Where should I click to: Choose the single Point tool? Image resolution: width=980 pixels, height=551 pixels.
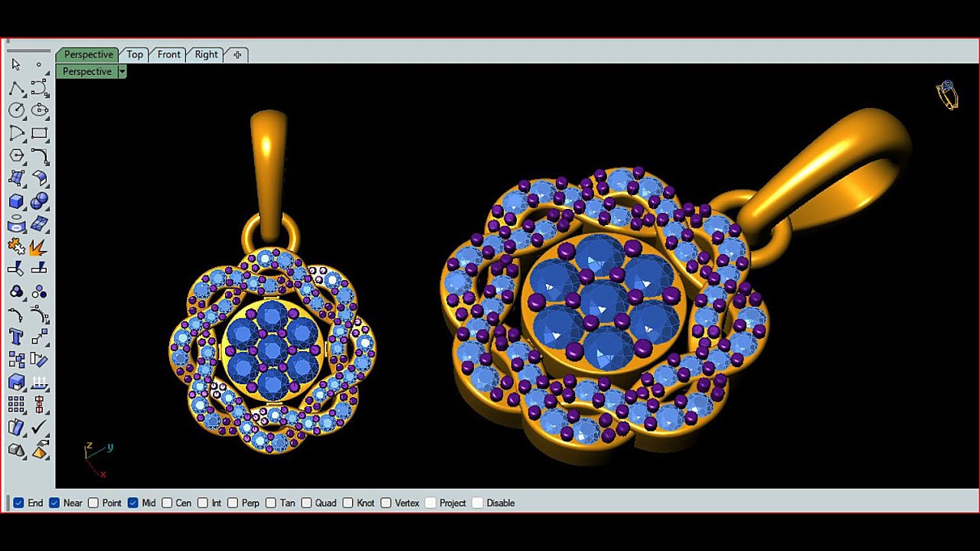pyautogui.click(x=39, y=64)
